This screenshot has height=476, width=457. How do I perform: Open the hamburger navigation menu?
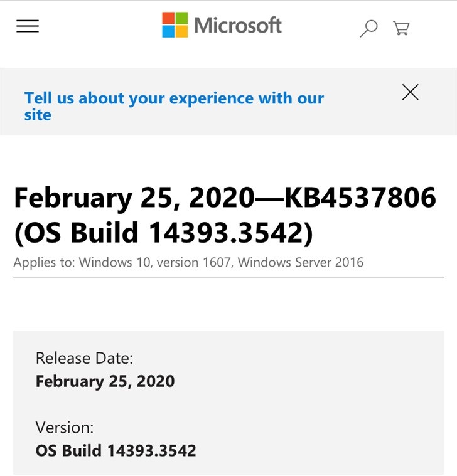(x=28, y=26)
